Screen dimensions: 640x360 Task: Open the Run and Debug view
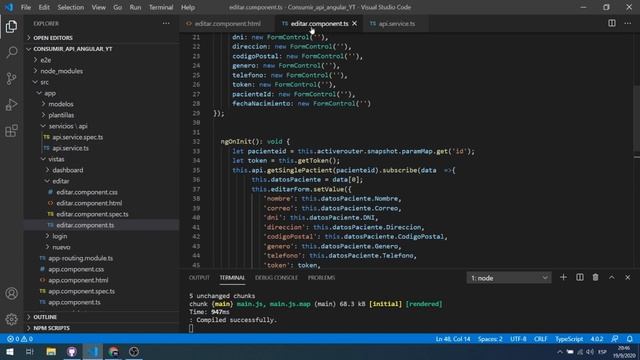[x=11, y=104]
